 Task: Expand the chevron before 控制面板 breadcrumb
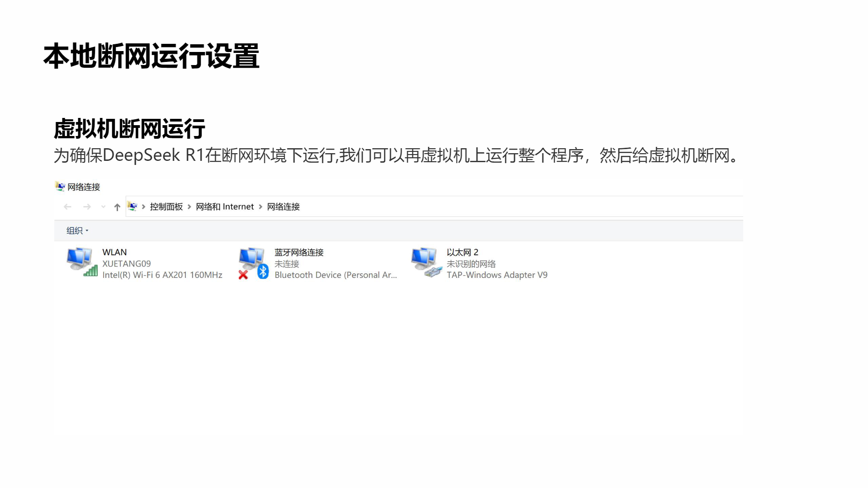click(x=144, y=206)
